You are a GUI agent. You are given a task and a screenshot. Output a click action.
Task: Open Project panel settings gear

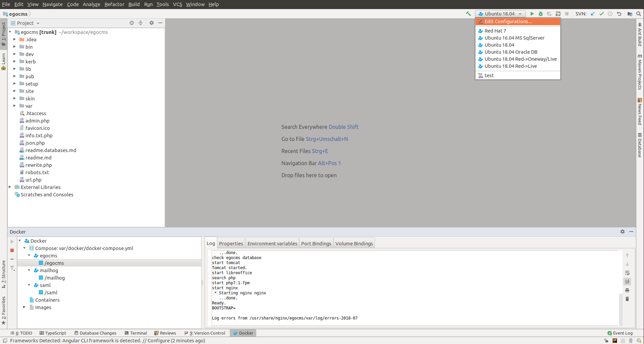(152, 23)
